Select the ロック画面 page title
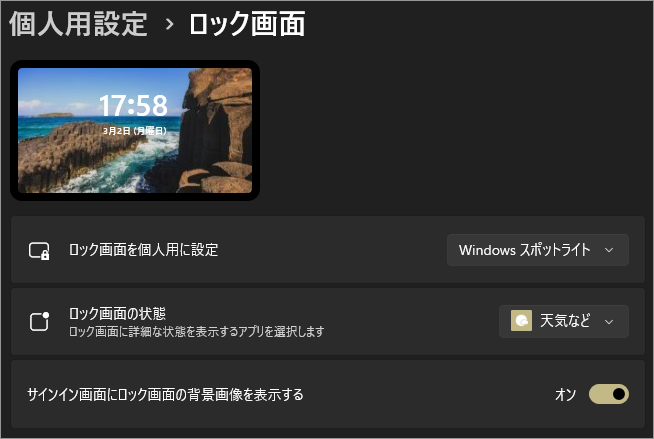The image size is (654, 439). coord(247,24)
